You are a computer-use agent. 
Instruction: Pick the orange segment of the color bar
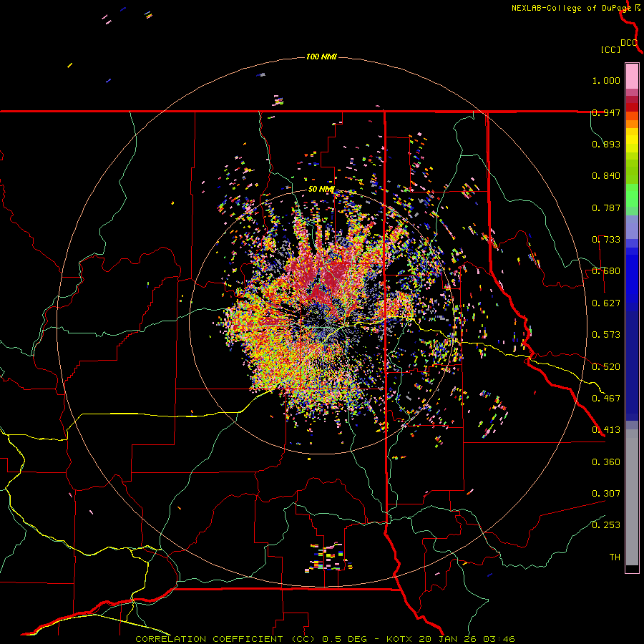(x=632, y=124)
